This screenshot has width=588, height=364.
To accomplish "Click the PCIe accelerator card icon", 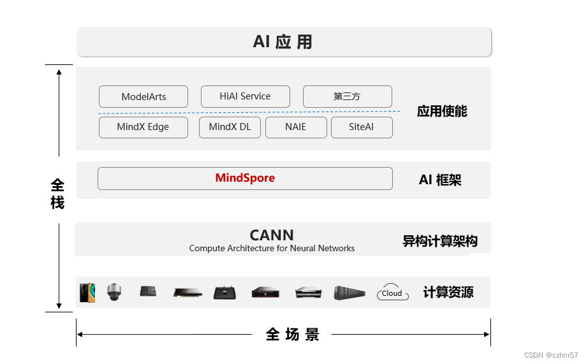I will coord(187,293).
